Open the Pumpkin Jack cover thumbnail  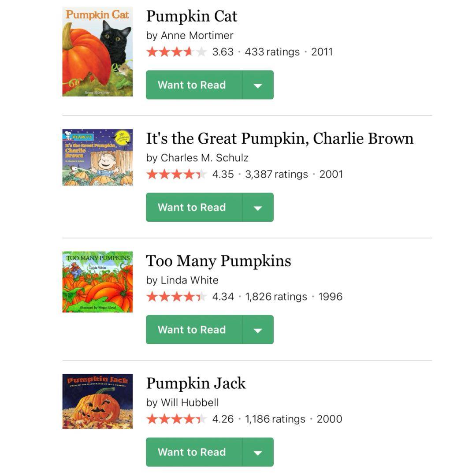click(x=97, y=401)
